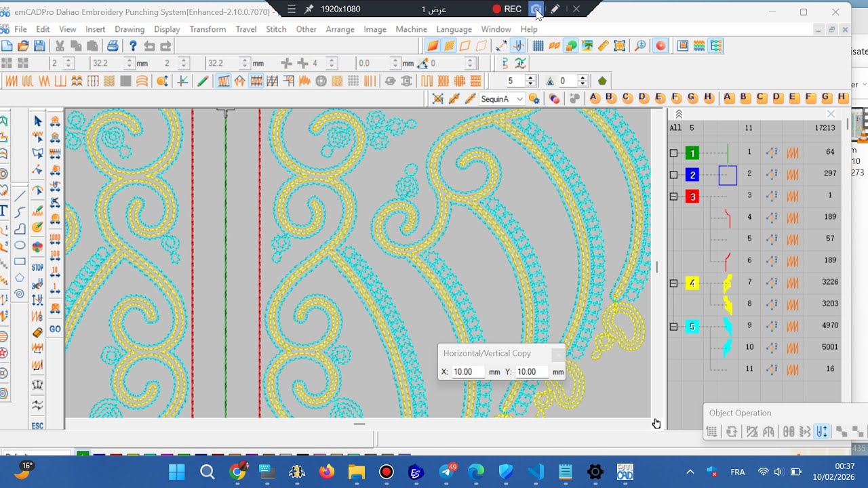Select object row 9 with 4970 stitches

click(x=755, y=325)
